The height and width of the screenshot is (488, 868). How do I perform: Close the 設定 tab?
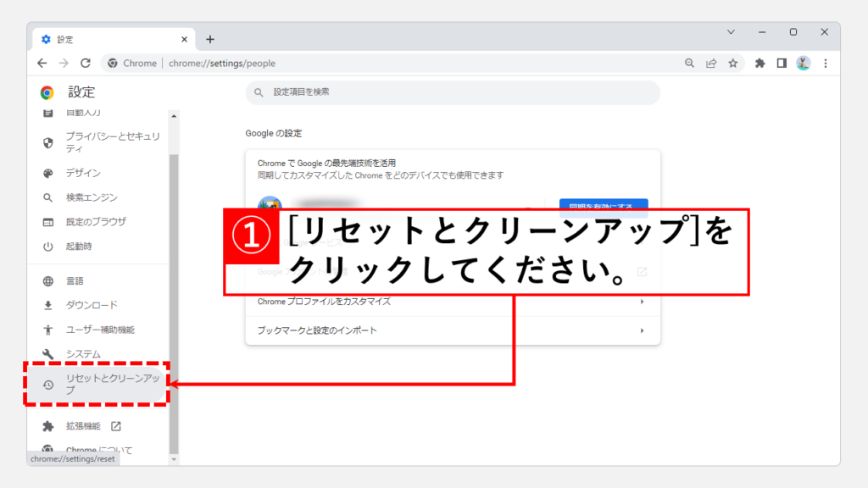[x=184, y=39]
